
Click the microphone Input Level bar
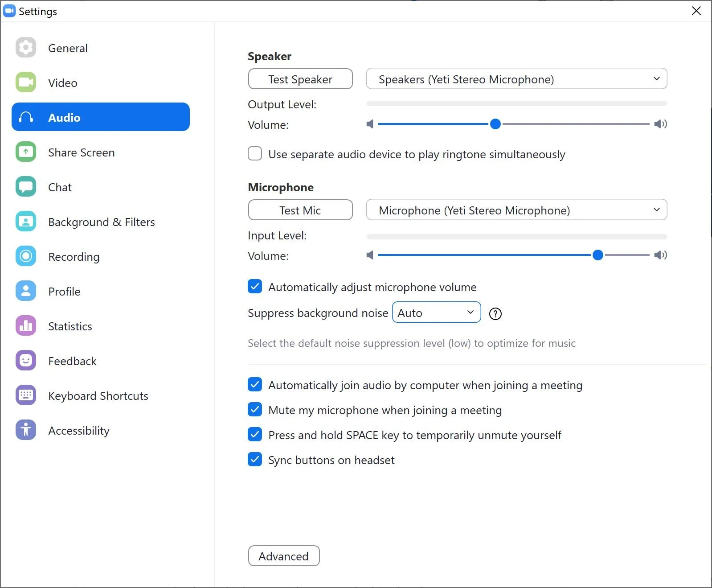point(516,237)
